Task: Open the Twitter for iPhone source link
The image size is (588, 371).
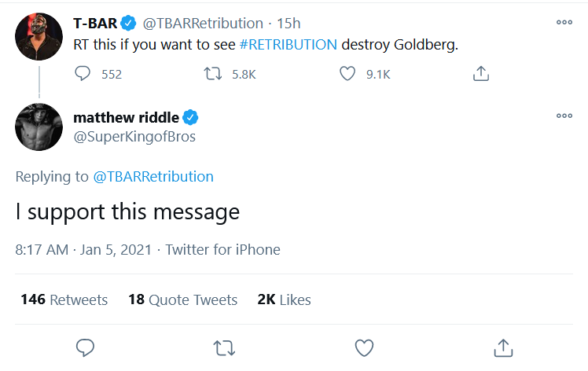Action: [x=222, y=250]
